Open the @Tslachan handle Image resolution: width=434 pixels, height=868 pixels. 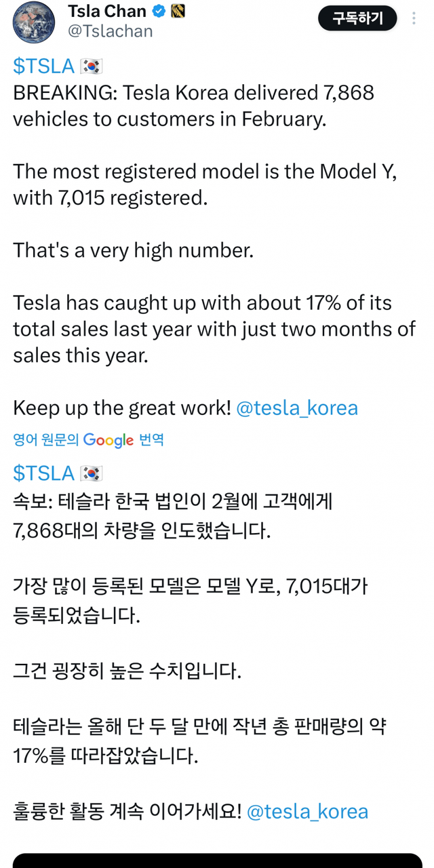click(x=110, y=31)
